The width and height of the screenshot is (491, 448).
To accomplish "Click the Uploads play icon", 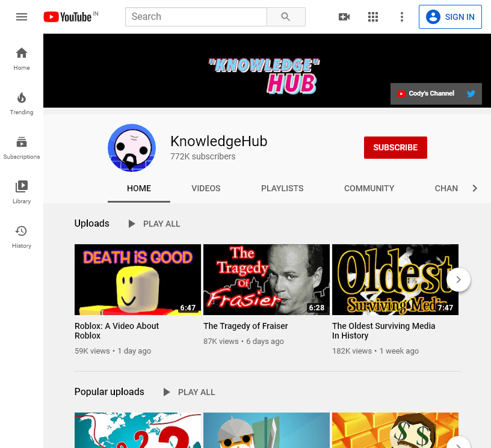I will (132, 224).
